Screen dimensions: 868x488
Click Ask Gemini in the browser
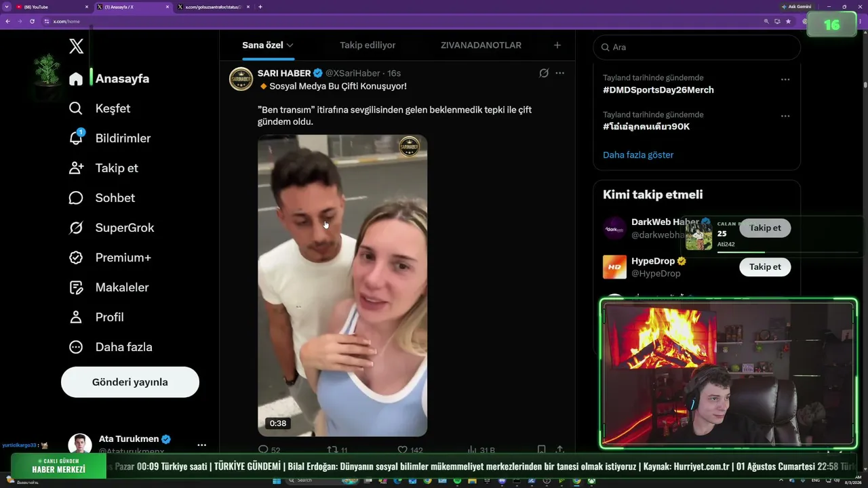pos(796,7)
